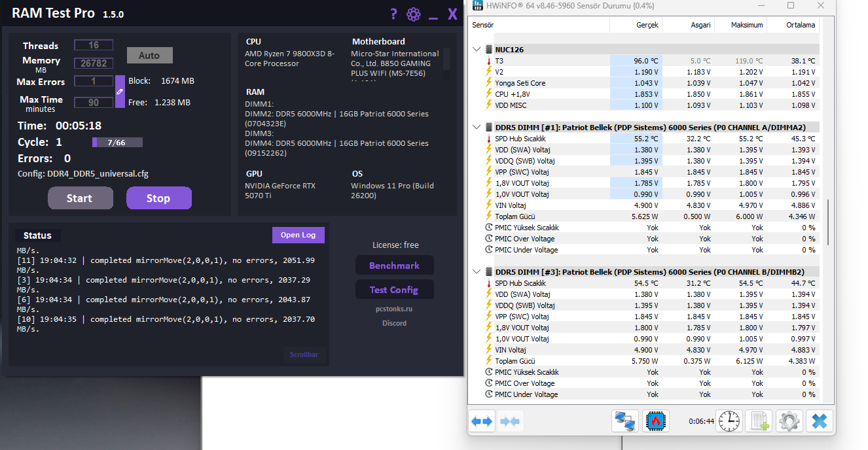The height and width of the screenshot is (450, 868).
Task: Click the expand-columns arrows icon in HWiNFO
Action: [482, 421]
